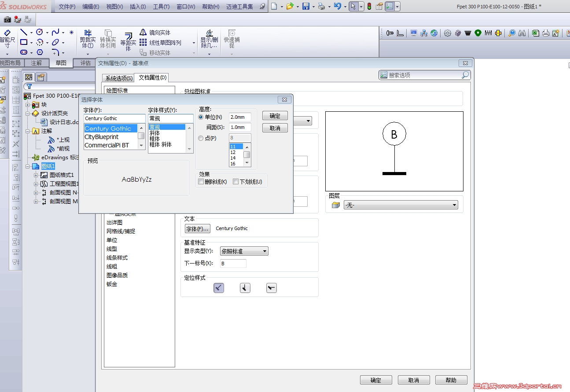Click the FeatureManager filter funnel icon
The height and width of the screenshot is (392, 570).
(x=29, y=87)
